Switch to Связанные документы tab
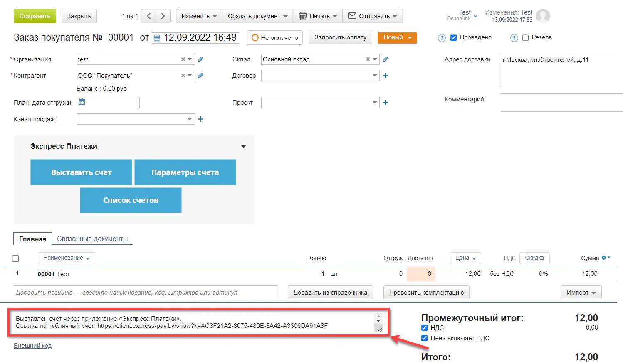Screen dimensions: 623x364 point(92,239)
